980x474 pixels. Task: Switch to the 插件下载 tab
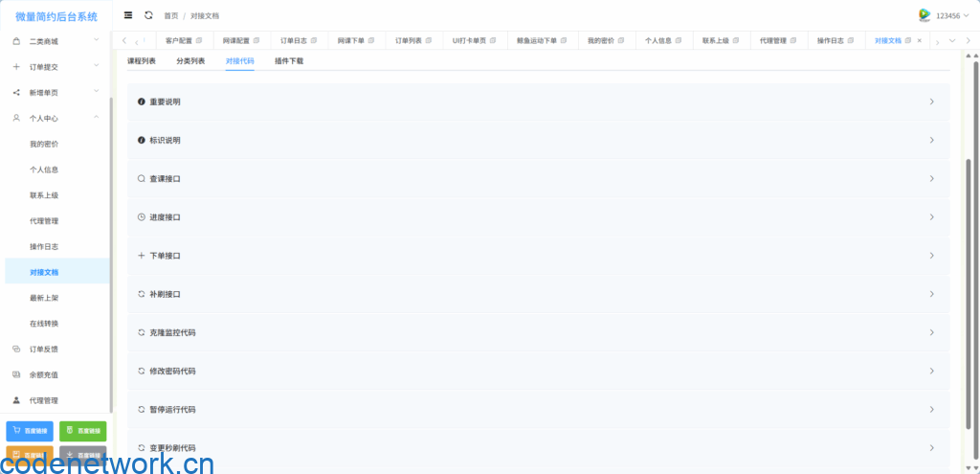coord(289,60)
